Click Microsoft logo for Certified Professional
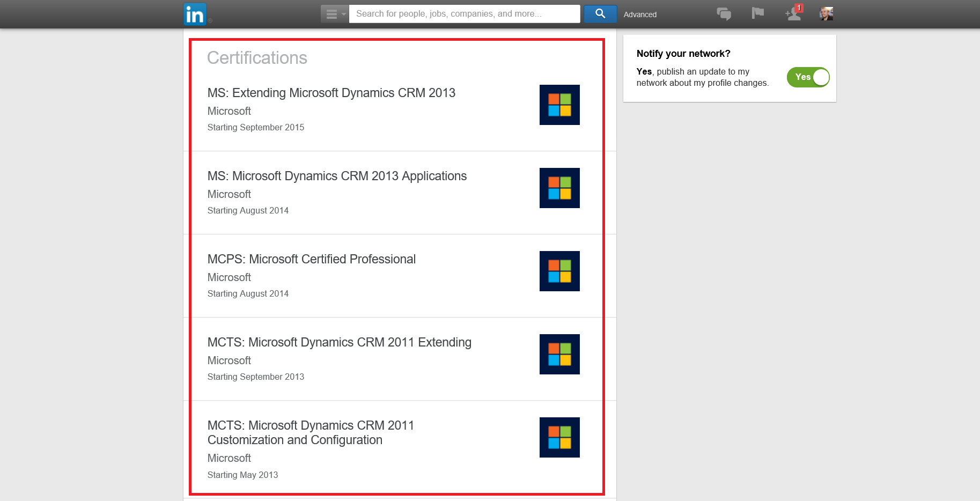This screenshot has height=501, width=980. 559,271
